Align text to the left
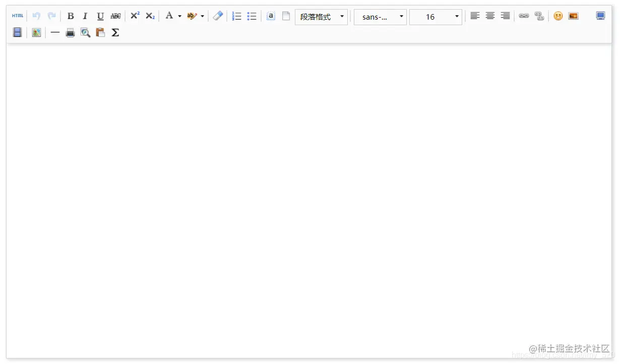 pos(475,16)
